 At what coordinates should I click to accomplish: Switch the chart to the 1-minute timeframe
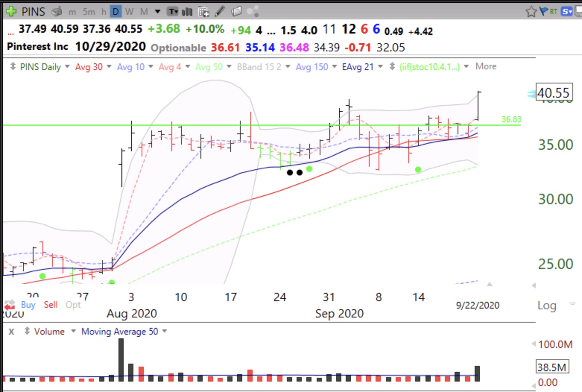(x=72, y=12)
